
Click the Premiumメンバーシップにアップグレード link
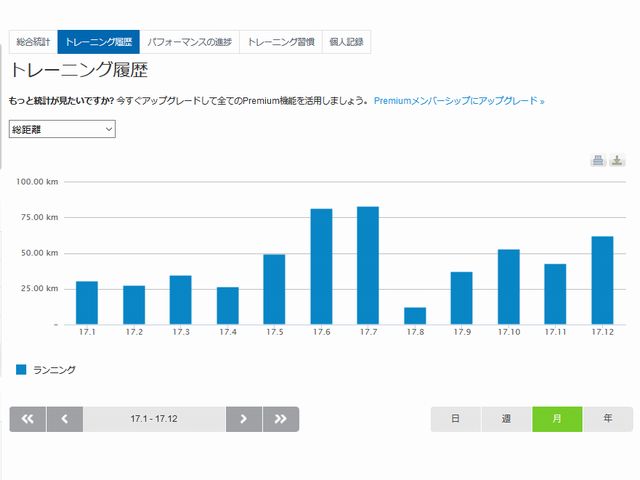pyautogui.click(x=459, y=101)
